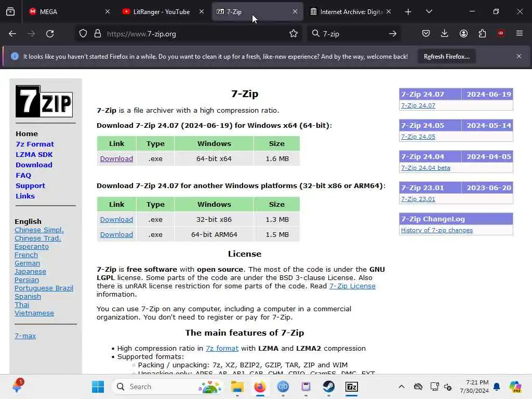Open uBlock Origin extension icon
Screen dimensions: 532x399
501,33
